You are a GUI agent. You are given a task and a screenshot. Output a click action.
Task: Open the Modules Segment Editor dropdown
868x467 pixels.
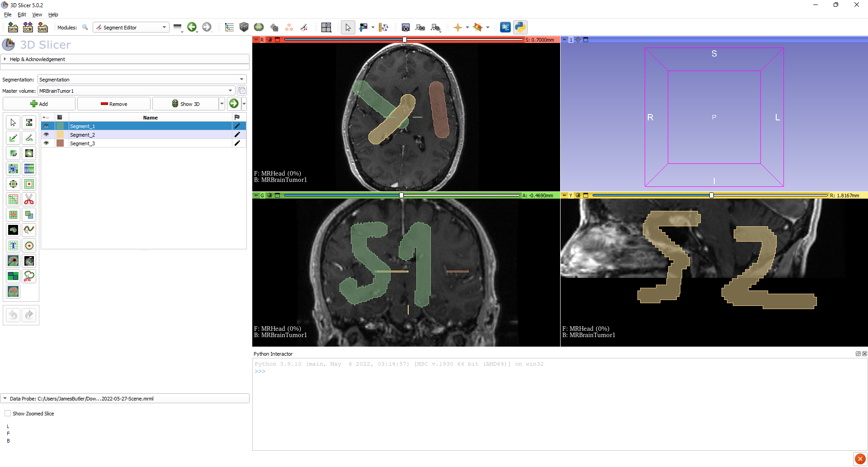(x=131, y=28)
